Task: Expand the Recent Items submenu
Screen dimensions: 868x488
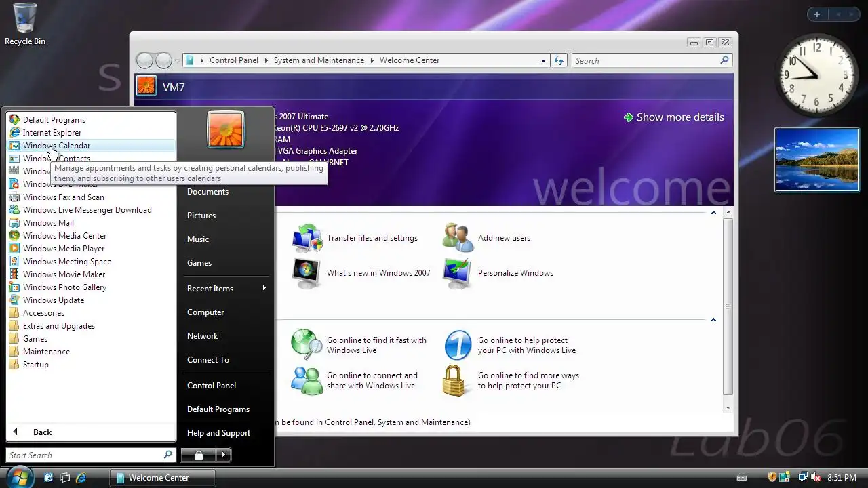Action: (226, 289)
